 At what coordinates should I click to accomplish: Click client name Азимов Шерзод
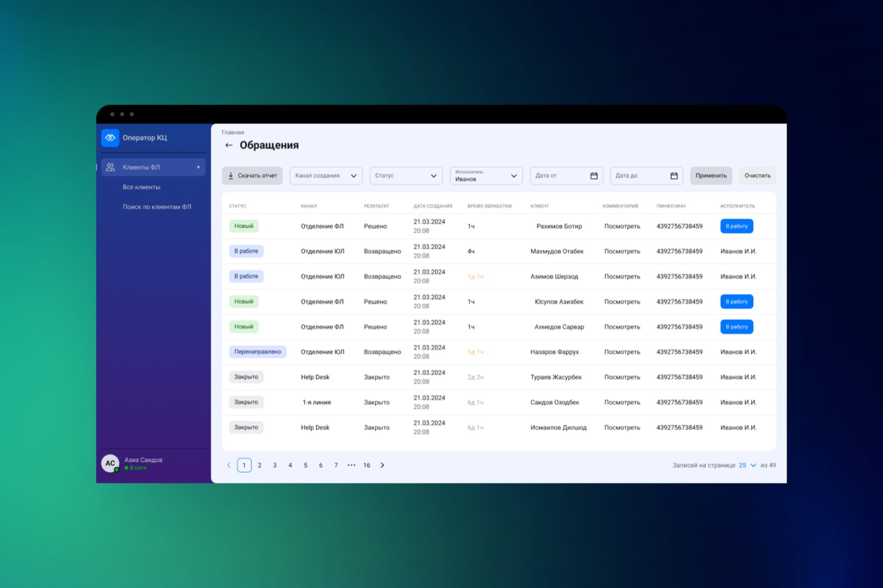click(x=555, y=277)
